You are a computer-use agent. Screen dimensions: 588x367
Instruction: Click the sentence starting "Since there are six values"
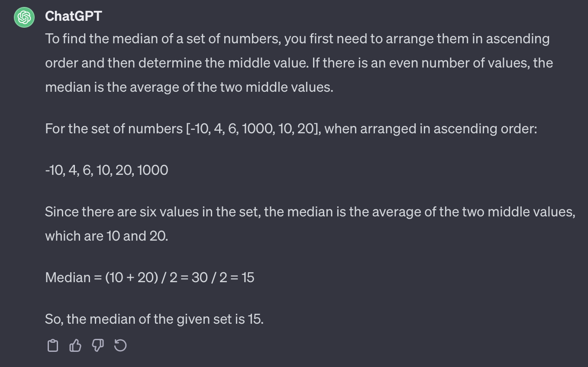pos(310,212)
